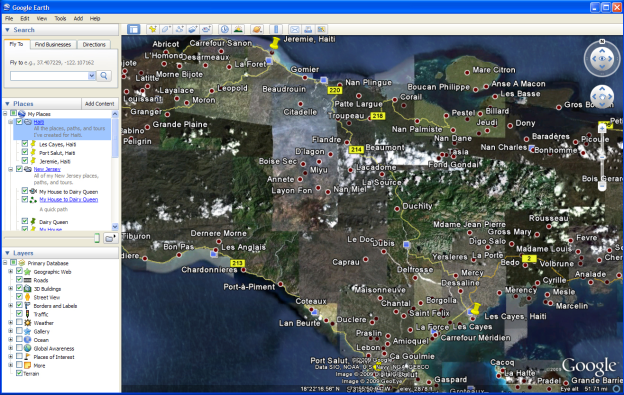
Task: Click route 220 highway shield on map
Action: tap(335, 90)
